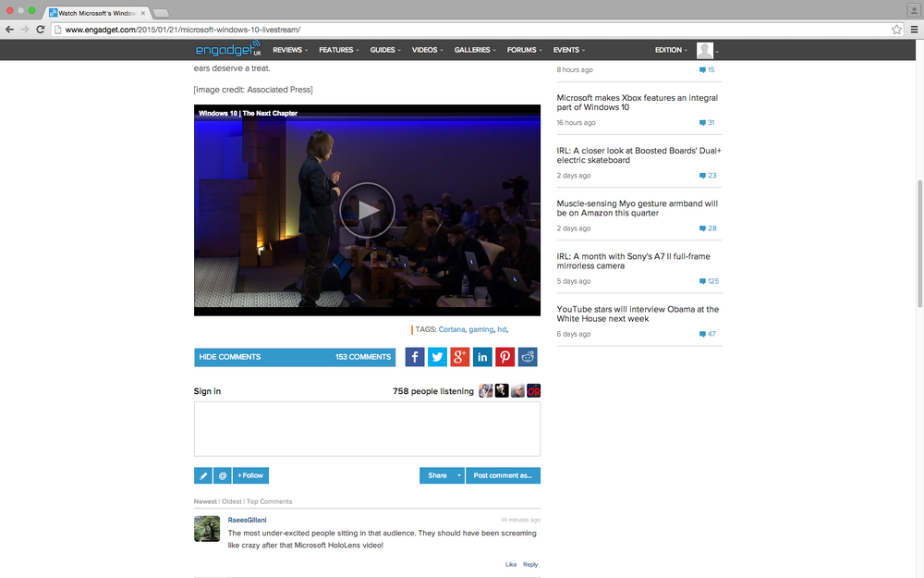Open Myo gesture armband article
Image resolution: width=924 pixels, height=578 pixels.
637,208
